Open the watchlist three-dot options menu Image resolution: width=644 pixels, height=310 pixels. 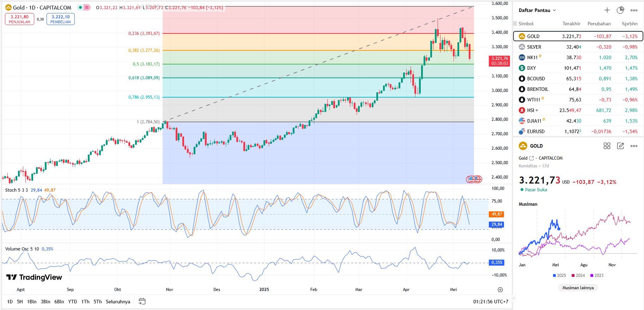[634, 10]
